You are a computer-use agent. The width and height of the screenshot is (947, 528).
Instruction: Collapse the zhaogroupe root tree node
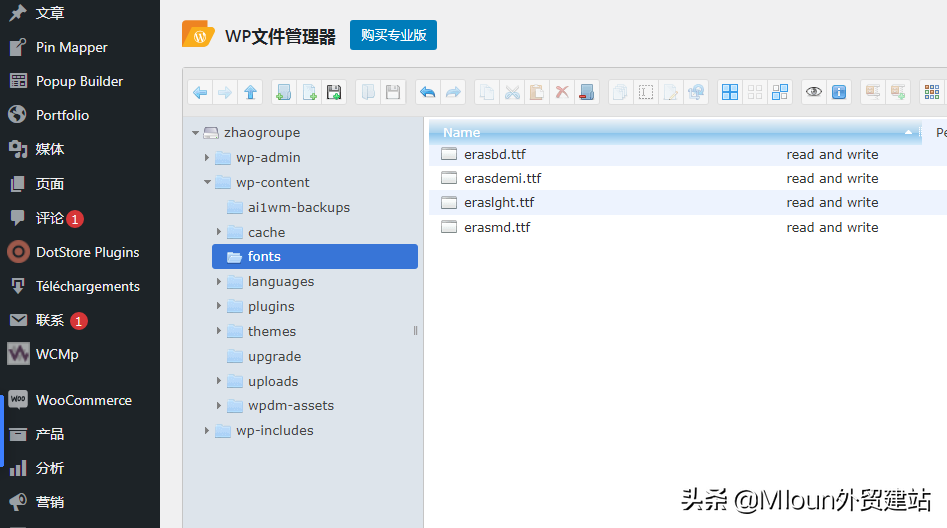coord(195,132)
